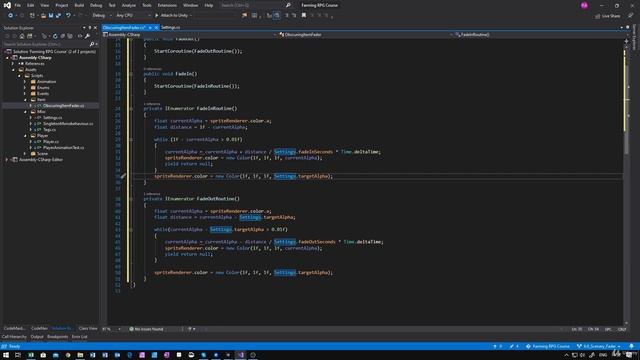The height and width of the screenshot is (360, 640).
Task: Click the Undo toolbar icon
Action: tap(68, 16)
